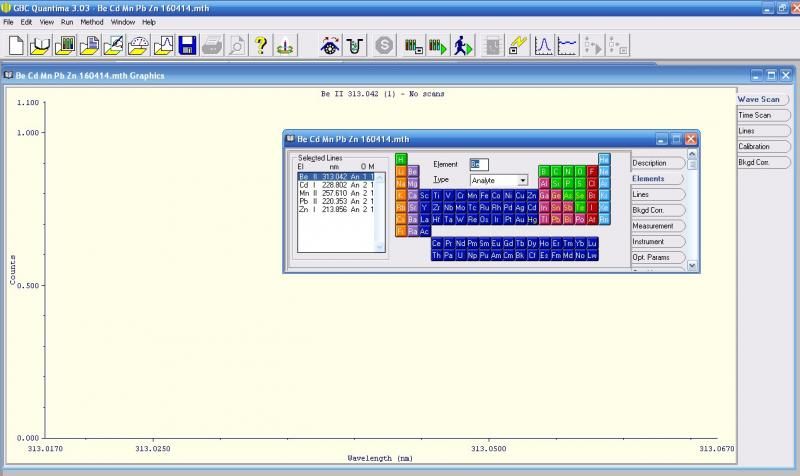Click the printer icon in toolbar
Image resolution: width=800 pixels, height=476 pixels.
coord(212,45)
